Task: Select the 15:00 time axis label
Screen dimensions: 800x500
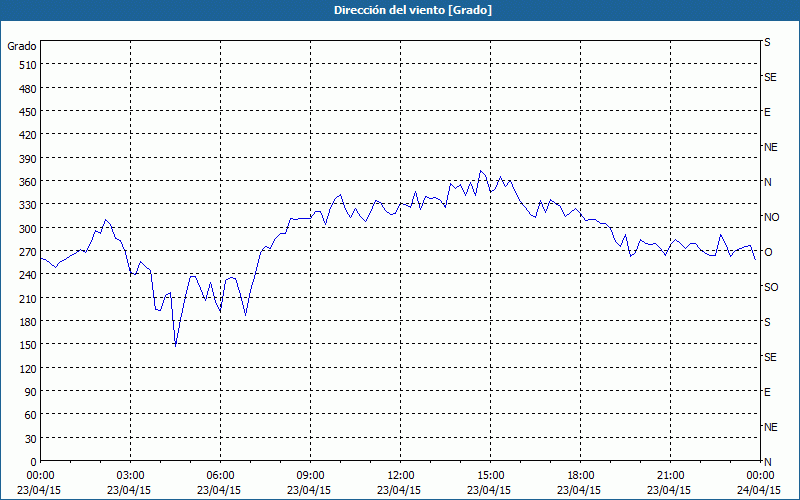Action: (490, 476)
